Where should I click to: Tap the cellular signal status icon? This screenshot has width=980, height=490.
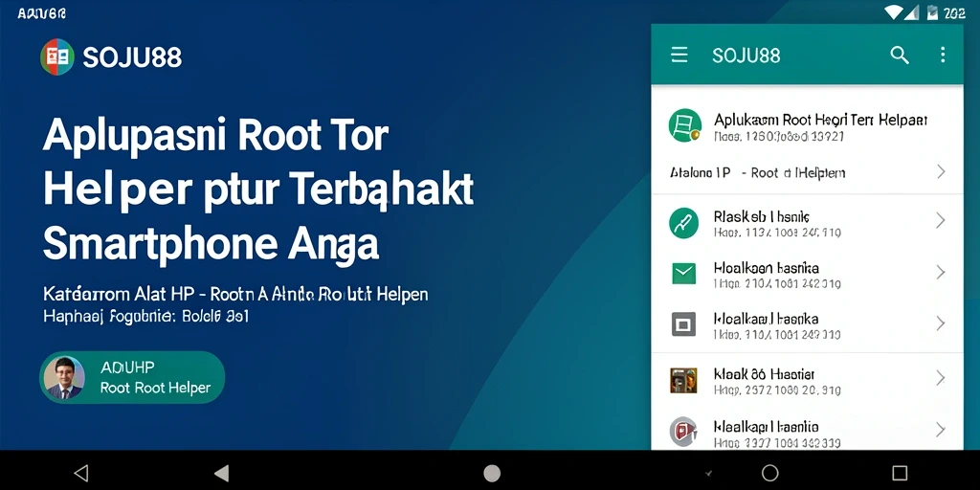911,11
